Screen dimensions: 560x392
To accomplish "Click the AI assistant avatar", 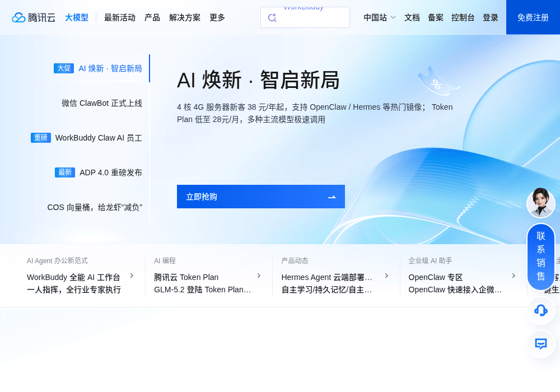I will [x=541, y=203].
